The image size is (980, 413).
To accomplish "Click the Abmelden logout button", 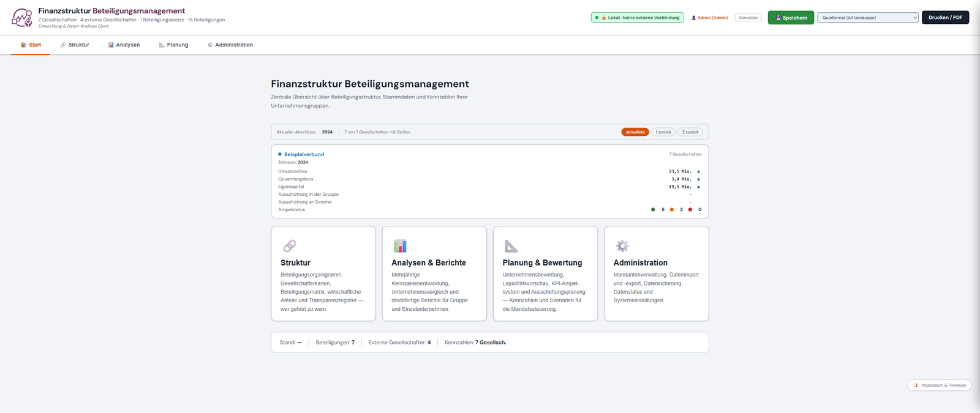I will click(x=748, y=18).
